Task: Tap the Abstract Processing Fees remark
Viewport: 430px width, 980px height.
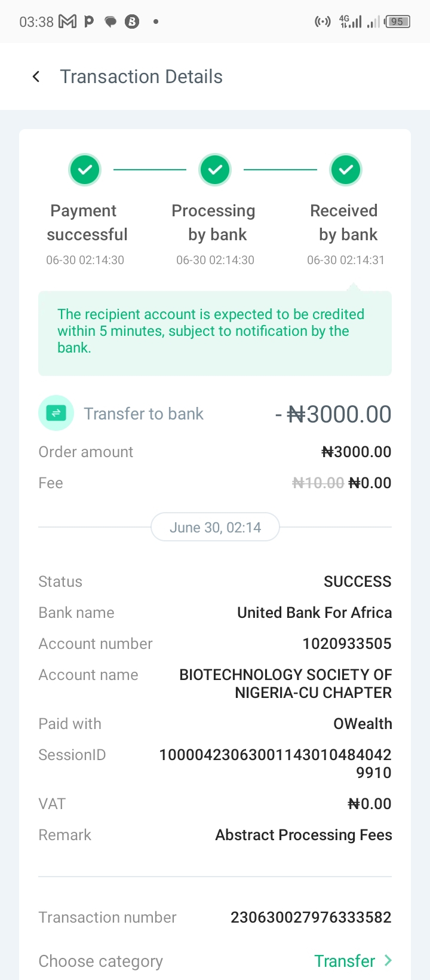Action: point(303,835)
